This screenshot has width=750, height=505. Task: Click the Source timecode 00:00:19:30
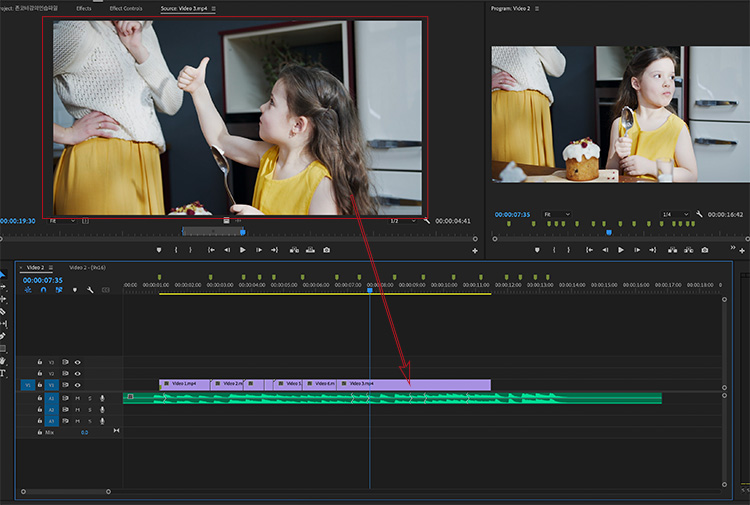coord(18,221)
